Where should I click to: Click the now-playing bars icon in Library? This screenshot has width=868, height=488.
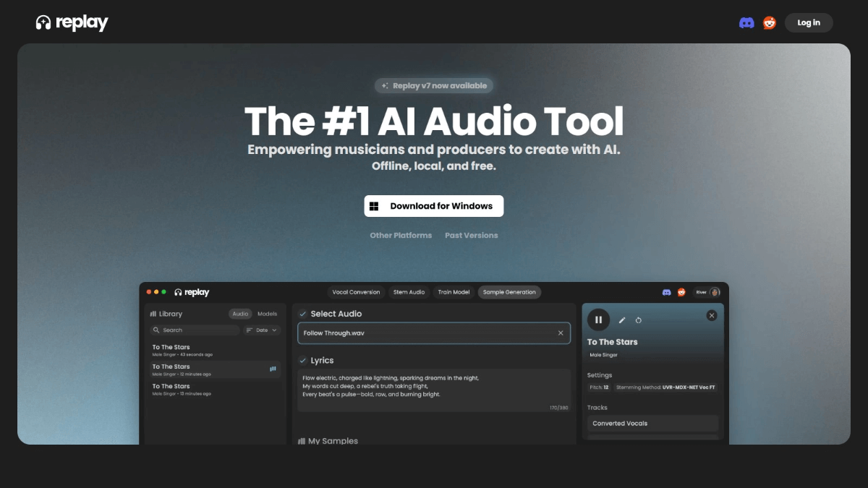(273, 369)
